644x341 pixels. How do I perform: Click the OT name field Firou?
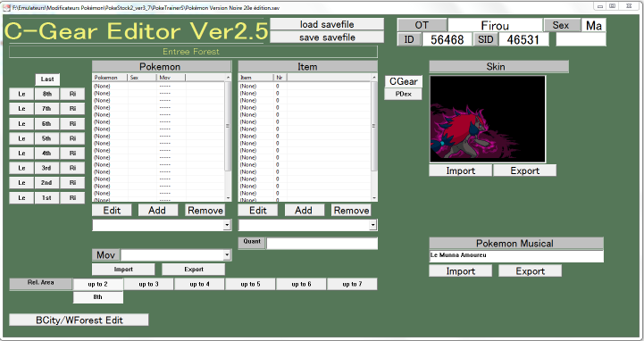(x=495, y=26)
